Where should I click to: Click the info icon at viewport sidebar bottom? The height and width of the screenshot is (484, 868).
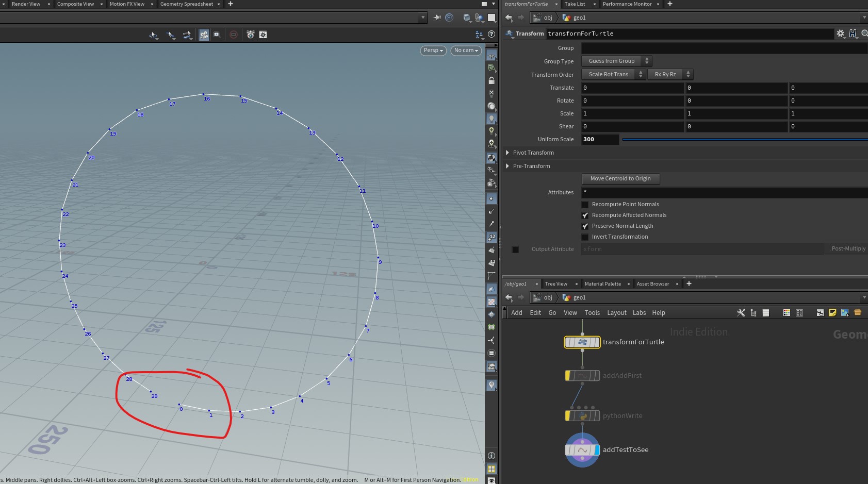tap(492, 456)
